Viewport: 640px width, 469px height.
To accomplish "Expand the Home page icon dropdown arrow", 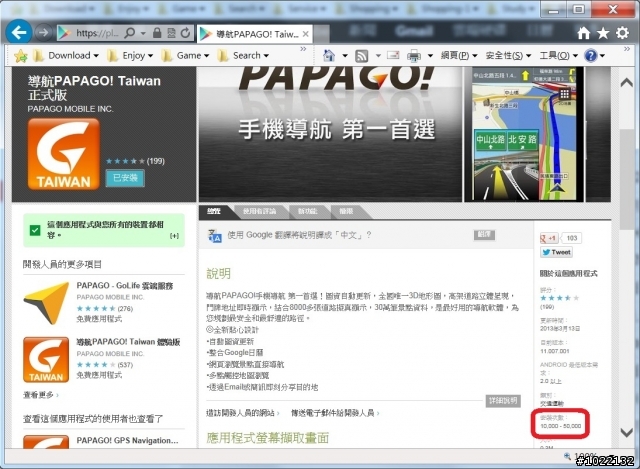I will point(345,56).
